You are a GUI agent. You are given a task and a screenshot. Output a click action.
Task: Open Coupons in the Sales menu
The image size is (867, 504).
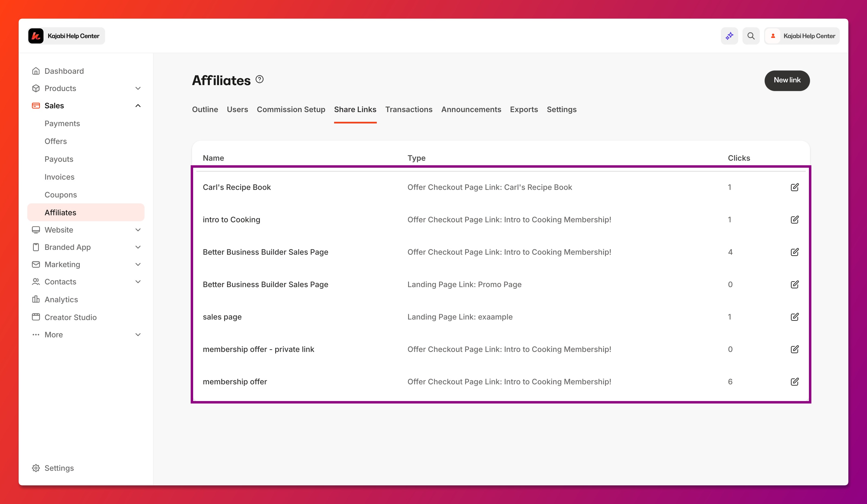coord(61,195)
